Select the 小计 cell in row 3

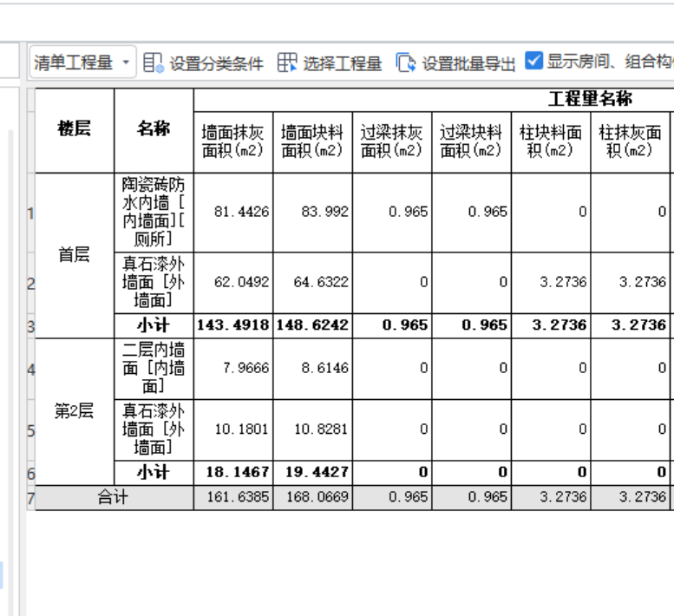click(x=154, y=326)
